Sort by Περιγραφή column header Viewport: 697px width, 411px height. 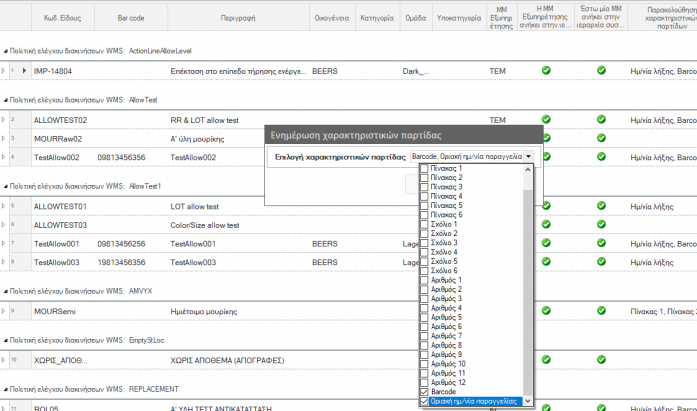tap(238, 18)
